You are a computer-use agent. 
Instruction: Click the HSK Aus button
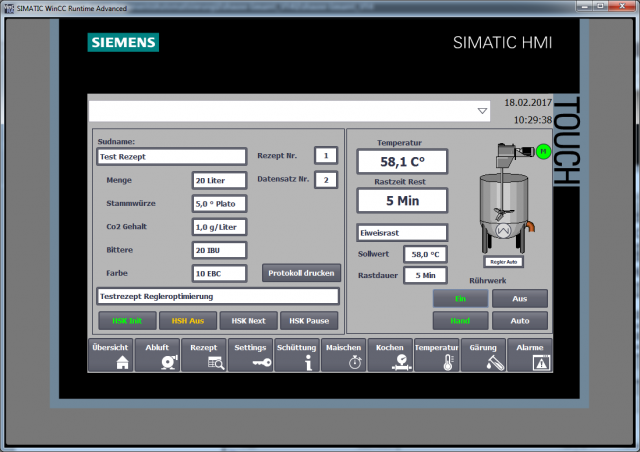pos(187,321)
